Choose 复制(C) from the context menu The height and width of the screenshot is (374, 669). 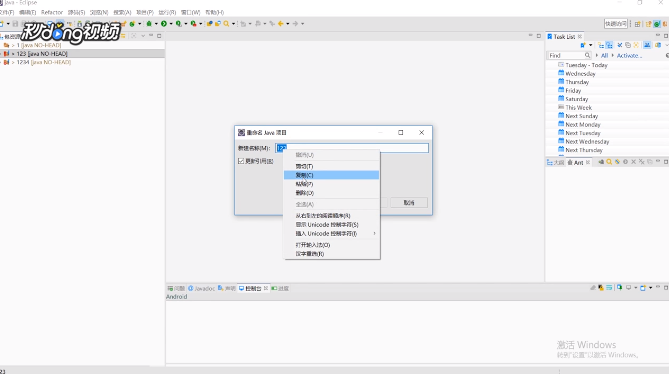[x=332, y=175]
